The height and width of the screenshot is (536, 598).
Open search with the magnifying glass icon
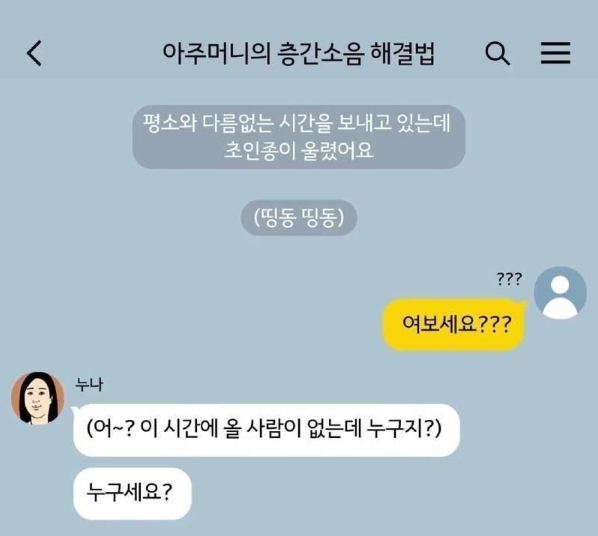click(x=497, y=53)
